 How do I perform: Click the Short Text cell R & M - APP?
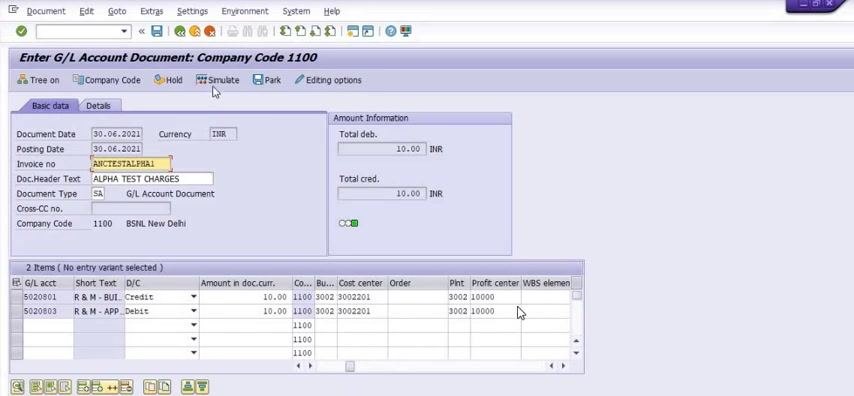pos(99,311)
